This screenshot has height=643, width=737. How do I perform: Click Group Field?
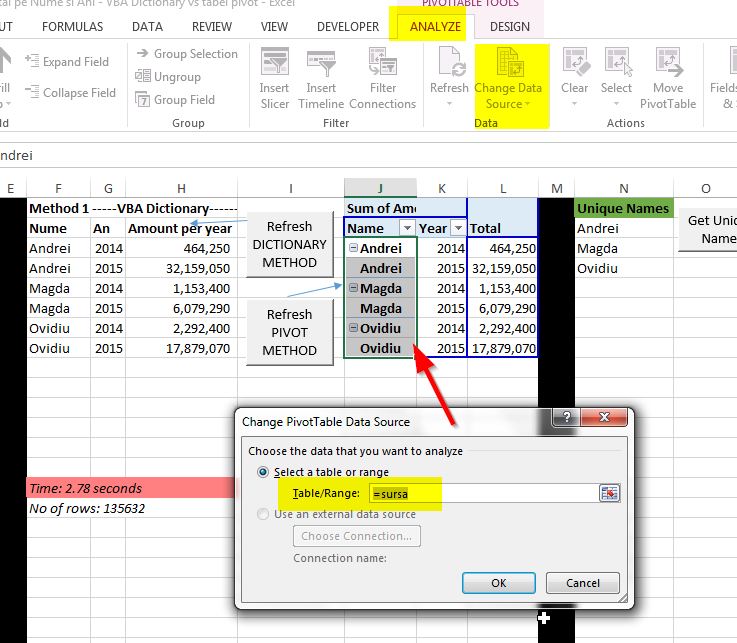pos(175,100)
